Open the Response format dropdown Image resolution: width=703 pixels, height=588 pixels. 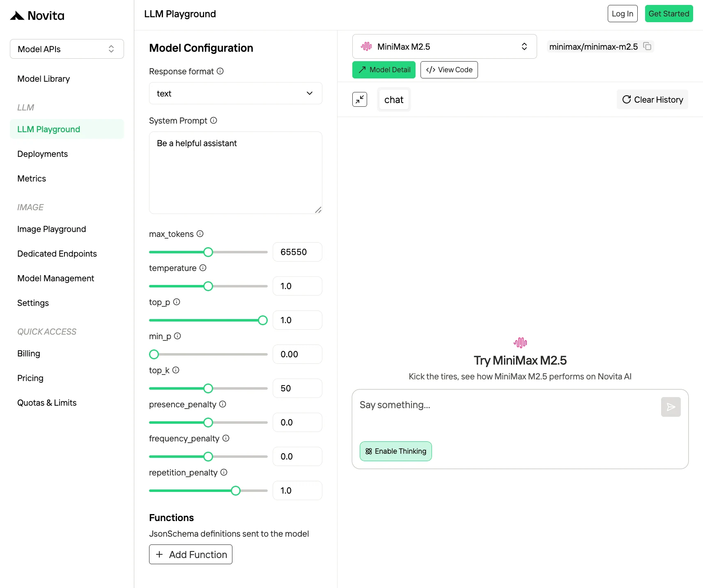236,93
